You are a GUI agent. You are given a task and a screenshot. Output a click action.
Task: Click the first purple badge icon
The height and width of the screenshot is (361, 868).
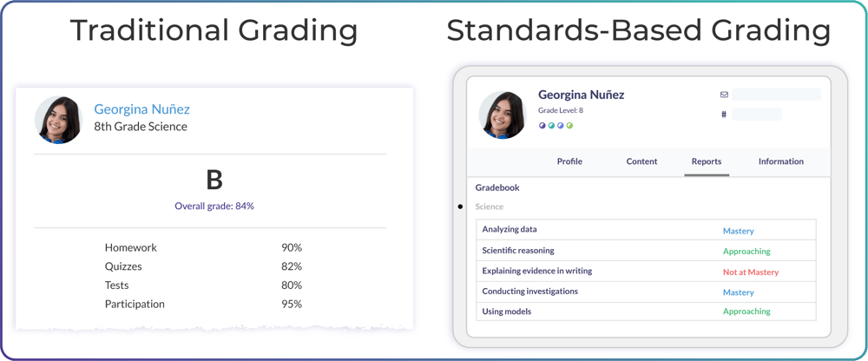tap(543, 126)
